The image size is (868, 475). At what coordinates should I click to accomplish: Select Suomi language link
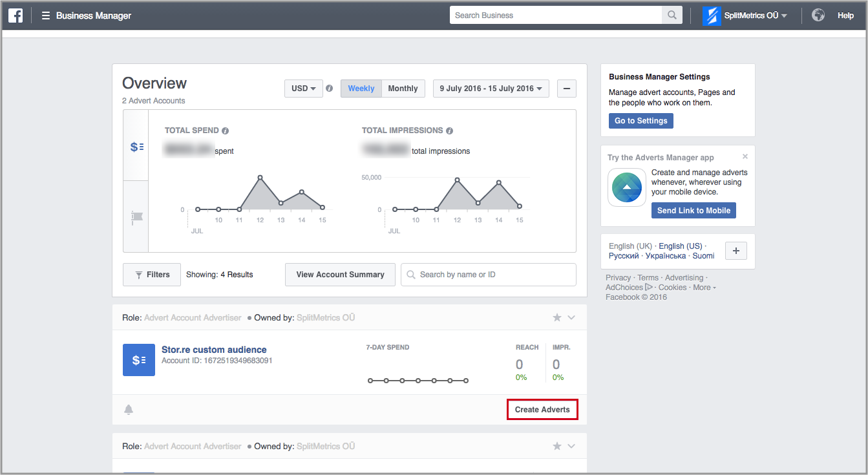click(704, 256)
